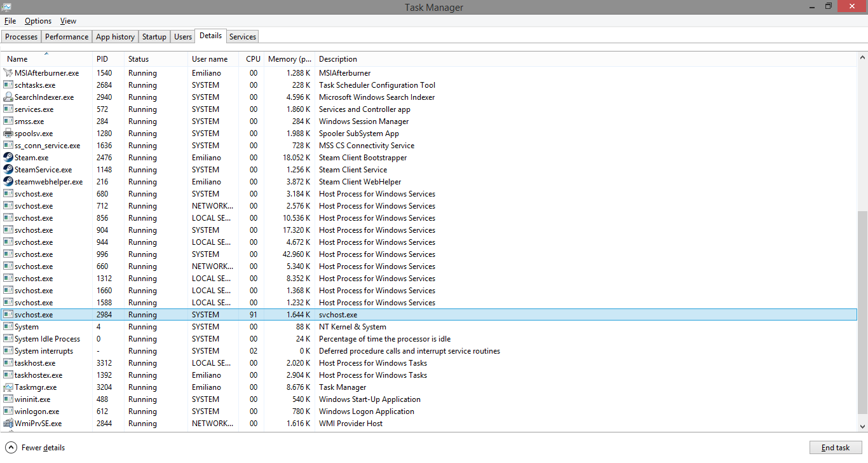Click the MSIAfterburner.exe icon
The width and height of the screenshot is (868, 463).
click(10, 73)
